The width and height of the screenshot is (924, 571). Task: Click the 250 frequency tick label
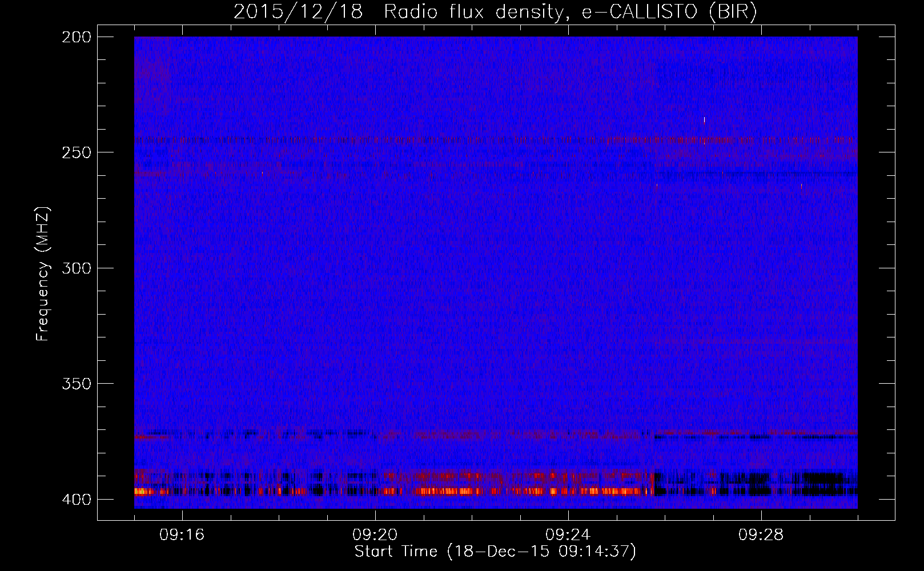pyautogui.click(x=77, y=152)
